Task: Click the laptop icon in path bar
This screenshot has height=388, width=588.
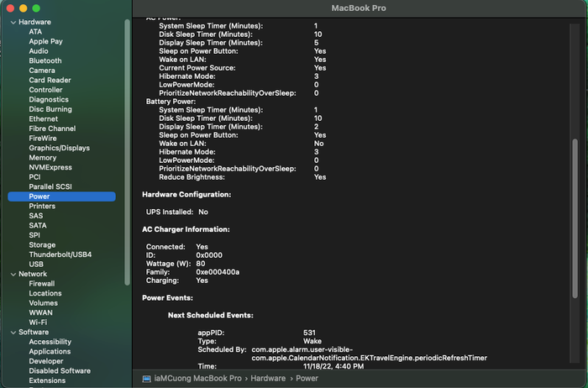Action: pyautogui.click(x=147, y=379)
